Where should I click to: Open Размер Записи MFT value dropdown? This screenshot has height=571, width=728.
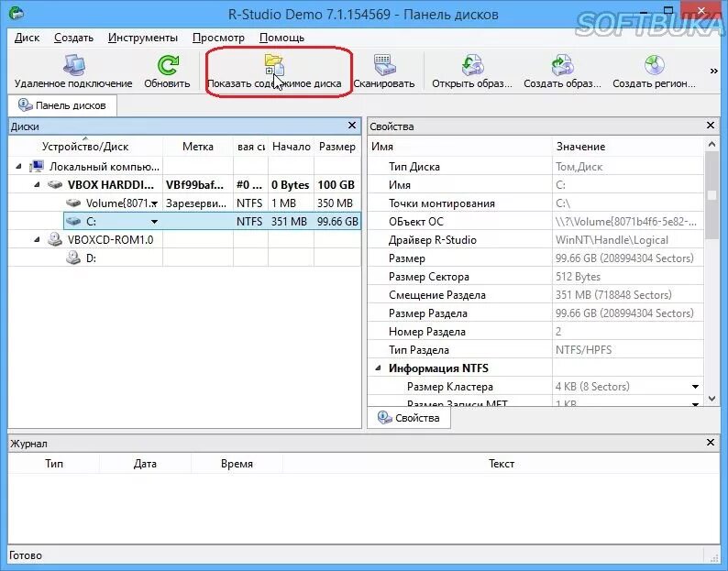695,404
